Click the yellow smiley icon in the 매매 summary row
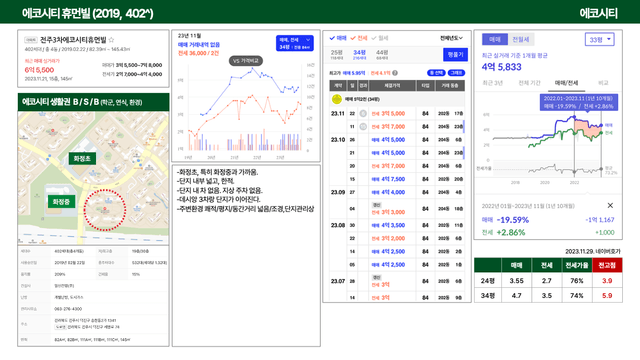 pos(336,99)
